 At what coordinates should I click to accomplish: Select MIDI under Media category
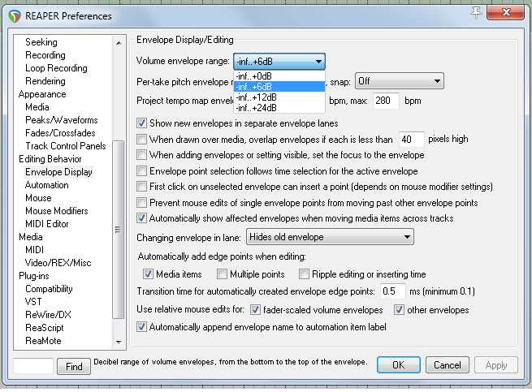tap(35, 250)
